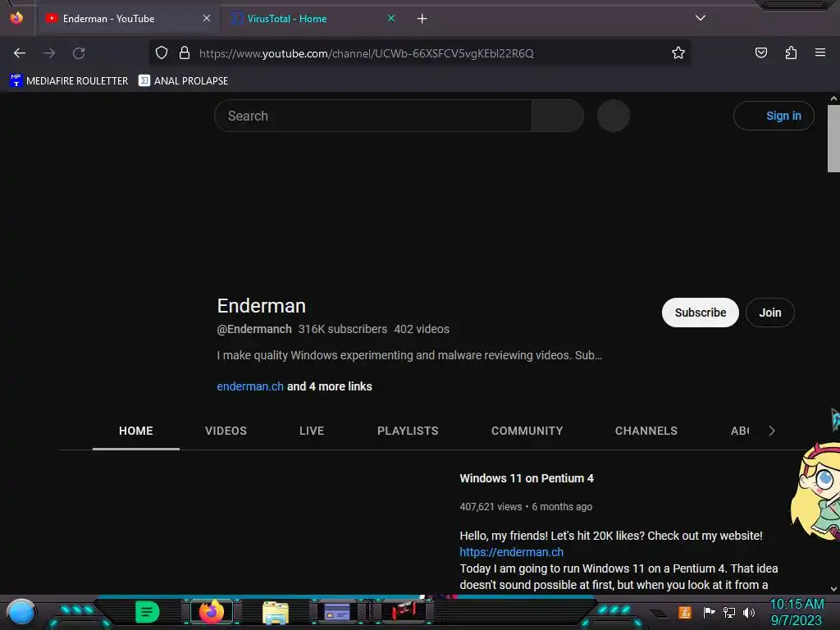Open the https://enderman.ch link in description
This screenshot has height=630, width=840.
click(512, 552)
